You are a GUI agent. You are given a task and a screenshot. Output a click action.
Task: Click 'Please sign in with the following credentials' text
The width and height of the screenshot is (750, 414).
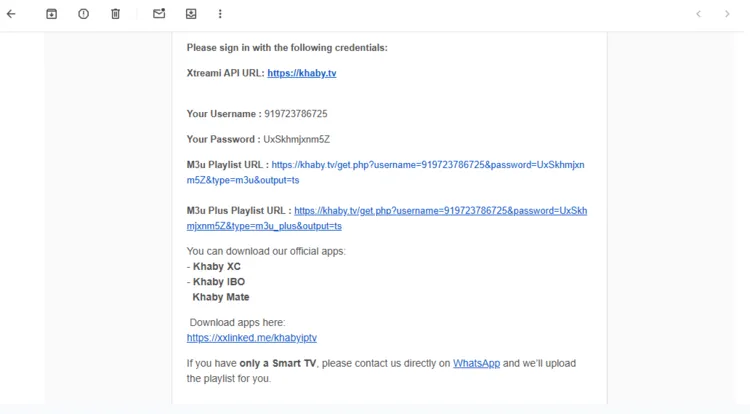287,48
